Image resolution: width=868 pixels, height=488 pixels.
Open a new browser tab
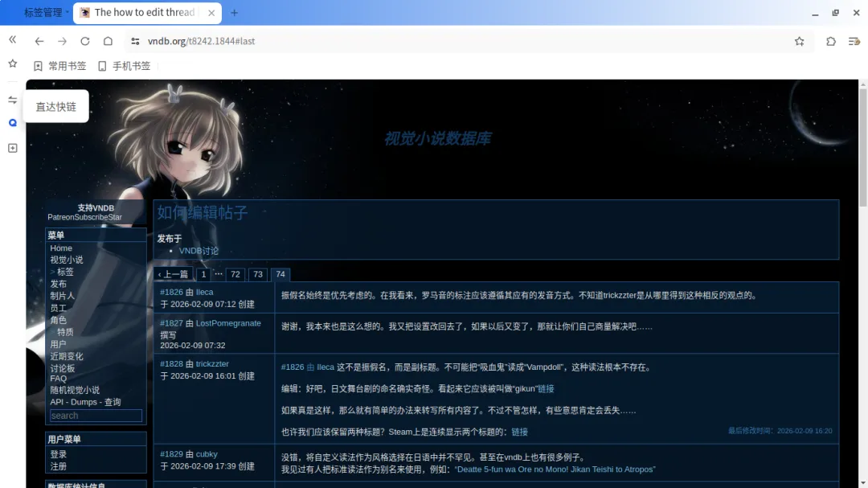pos(234,13)
